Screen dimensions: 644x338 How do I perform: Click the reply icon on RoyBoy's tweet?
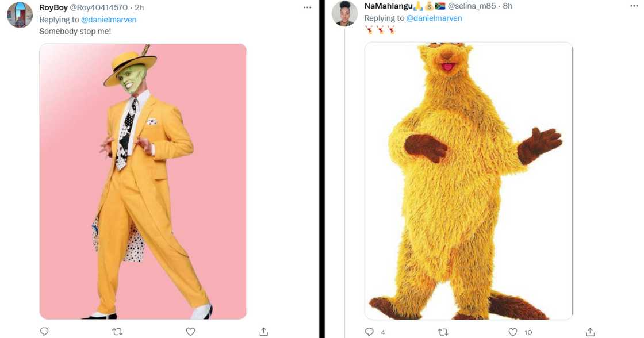pos(44,331)
